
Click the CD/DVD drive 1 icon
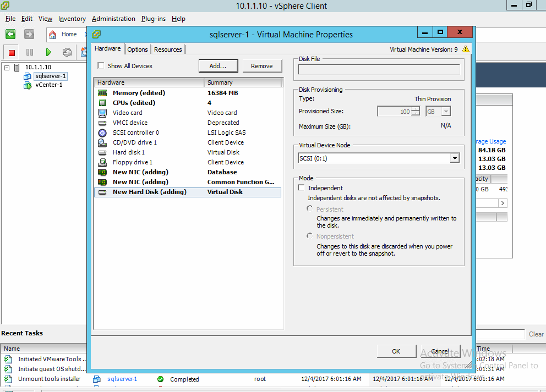[102, 142]
